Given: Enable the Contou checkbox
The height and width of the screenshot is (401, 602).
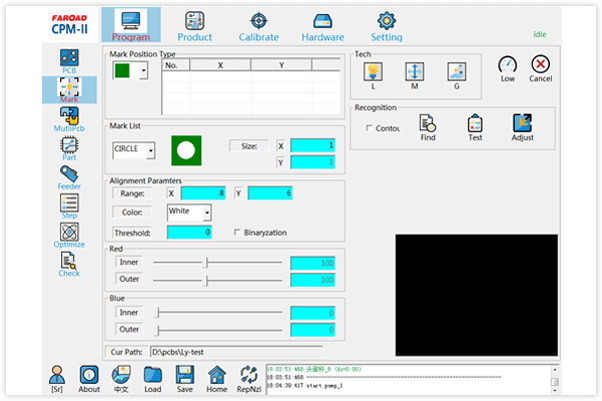Looking at the screenshot, I should tap(369, 128).
